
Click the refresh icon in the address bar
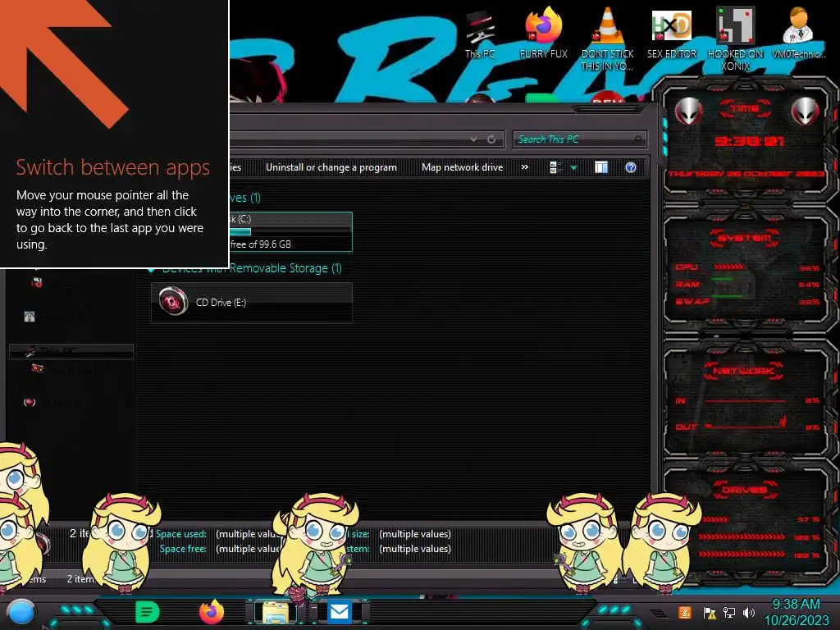(x=491, y=139)
